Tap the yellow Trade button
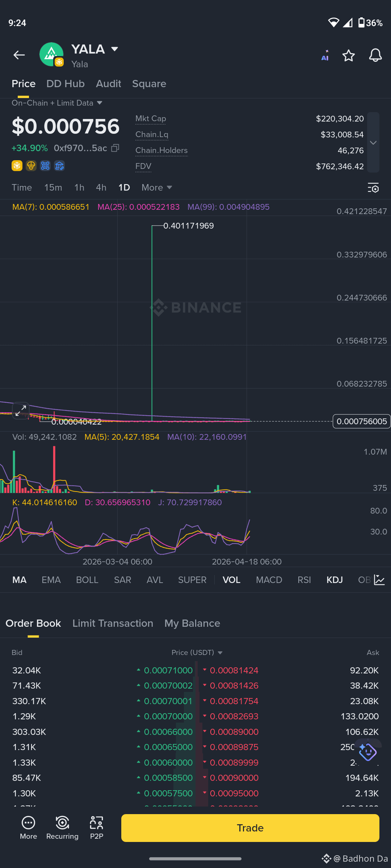This screenshot has width=391, height=868. pos(250,828)
